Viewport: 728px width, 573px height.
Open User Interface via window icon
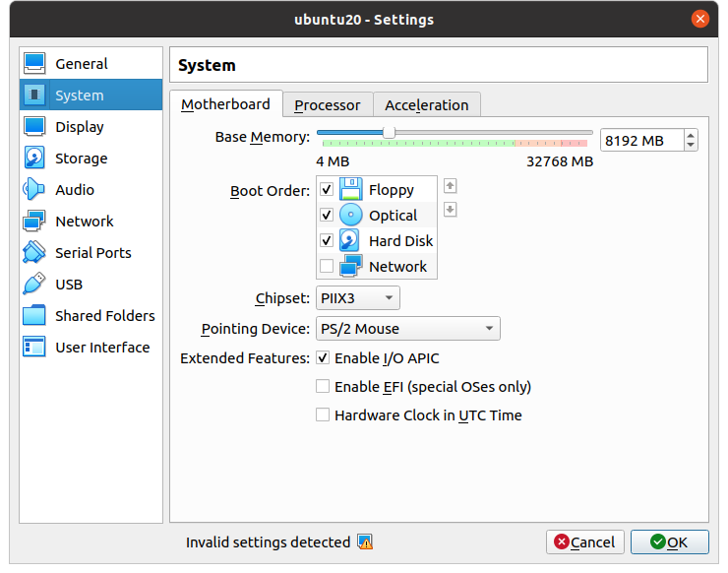pos(34,348)
